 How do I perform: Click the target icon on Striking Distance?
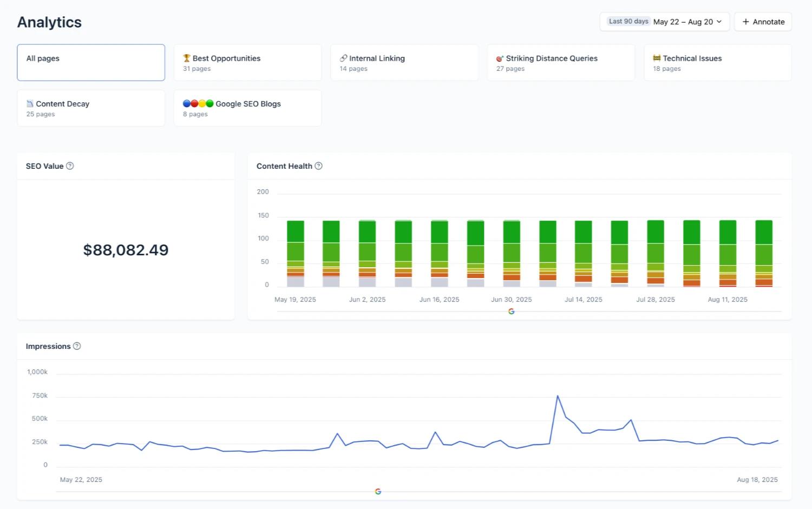coord(500,58)
